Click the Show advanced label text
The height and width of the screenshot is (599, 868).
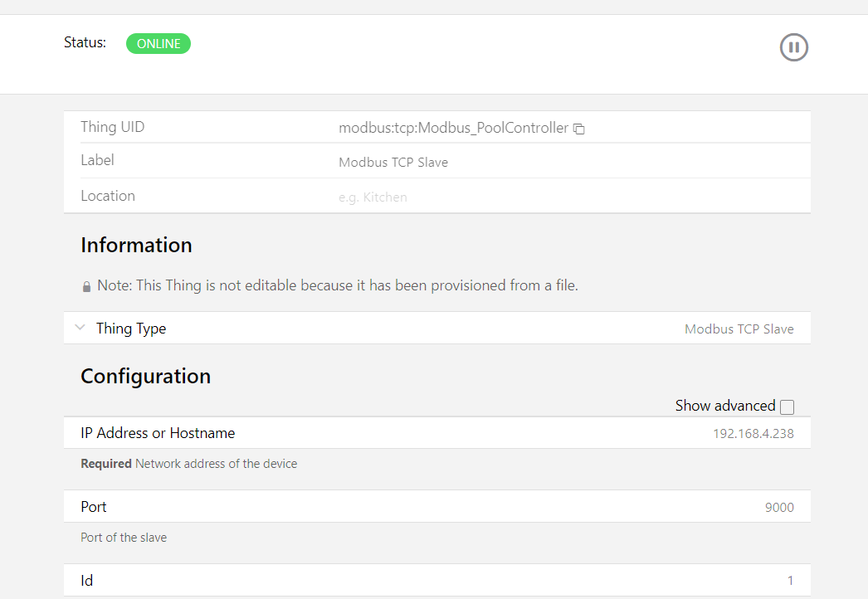click(x=724, y=406)
